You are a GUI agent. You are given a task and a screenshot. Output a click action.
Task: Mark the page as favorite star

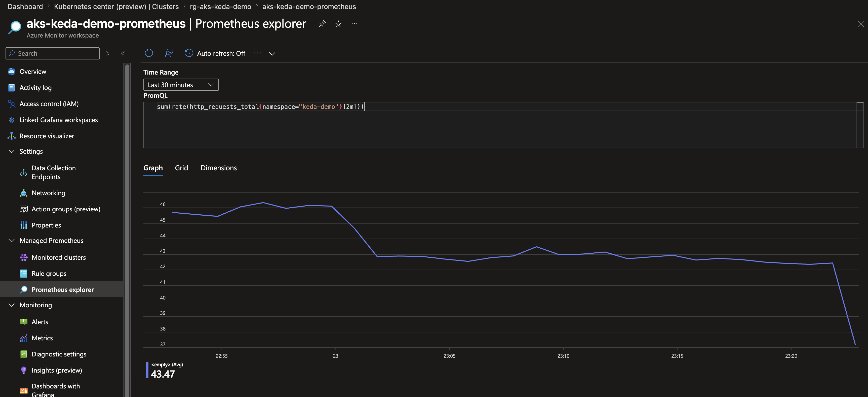click(x=338, y=24)
